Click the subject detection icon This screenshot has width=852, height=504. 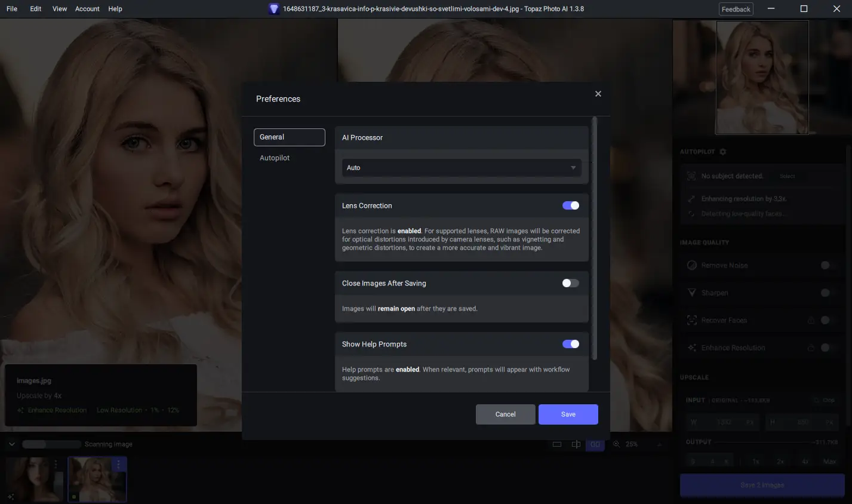[x=691, y=176]
